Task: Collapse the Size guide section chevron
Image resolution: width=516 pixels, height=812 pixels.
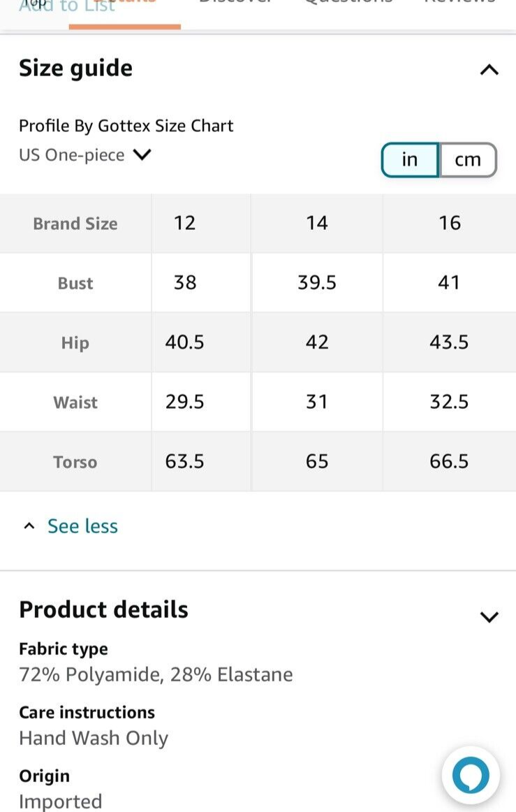Action: pyautogui.click(x=489, y=69)
